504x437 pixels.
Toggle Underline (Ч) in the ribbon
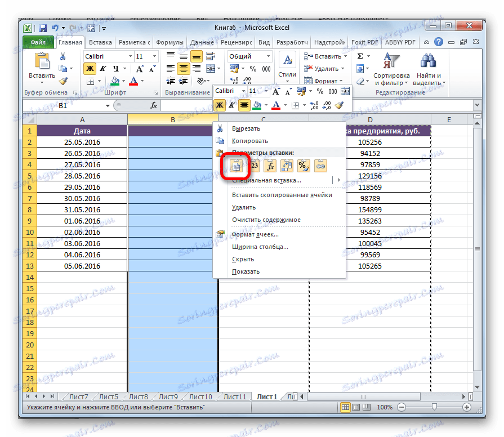pyautogui.click(x=115, y=69)
